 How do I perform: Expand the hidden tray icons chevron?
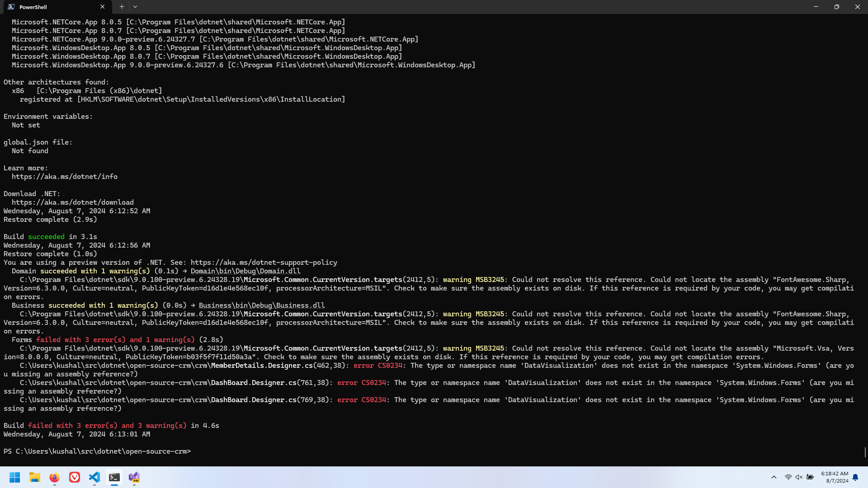[774, 477]
